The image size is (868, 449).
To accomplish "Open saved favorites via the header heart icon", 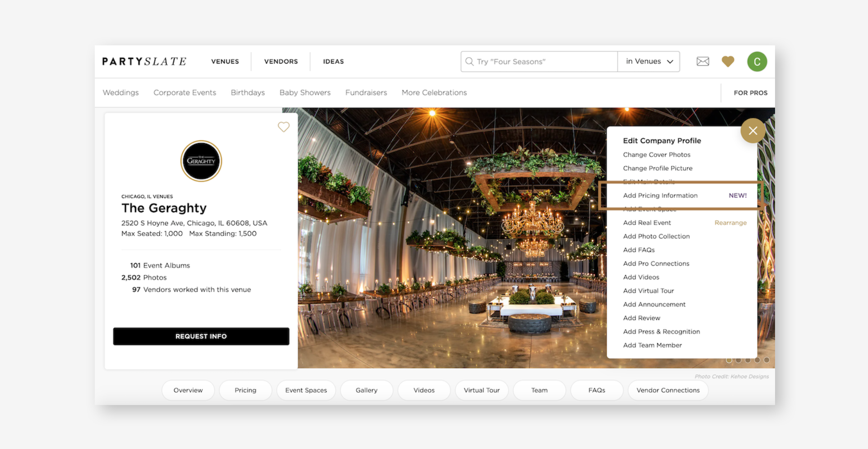I will click(727, 61).
